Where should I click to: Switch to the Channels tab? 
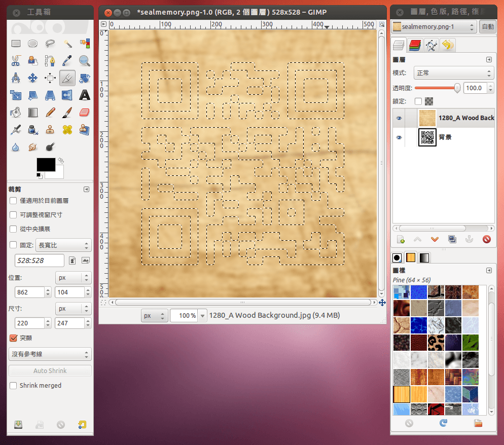(x=415, y=46)
